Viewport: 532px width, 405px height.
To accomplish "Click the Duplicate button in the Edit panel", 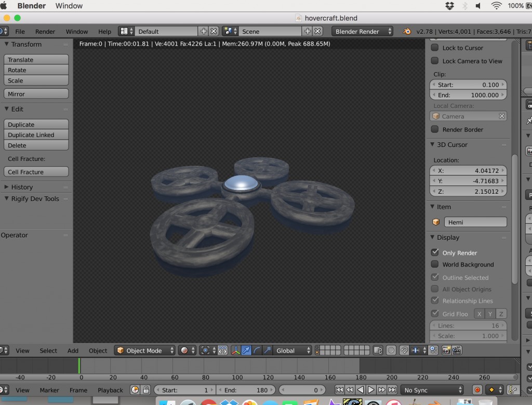I will (35, 124).
